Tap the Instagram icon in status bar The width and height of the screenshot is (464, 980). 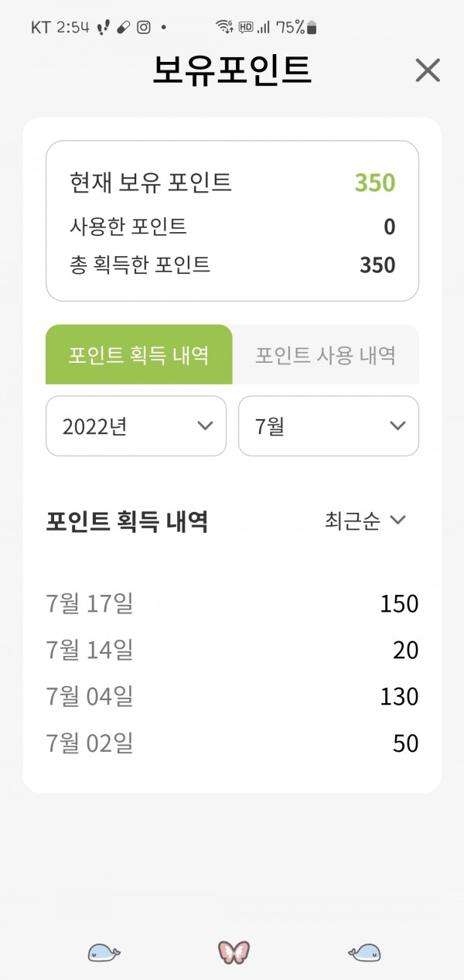pyautogui.click(x=144, y=27)
